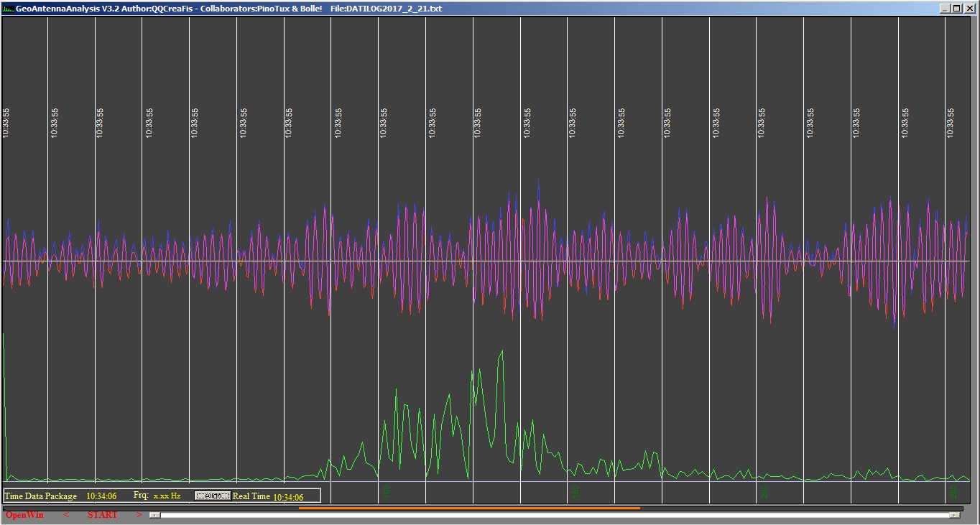
Task: Click the orange progress bar
Action: pyautogui.click(x=468, y=508)
